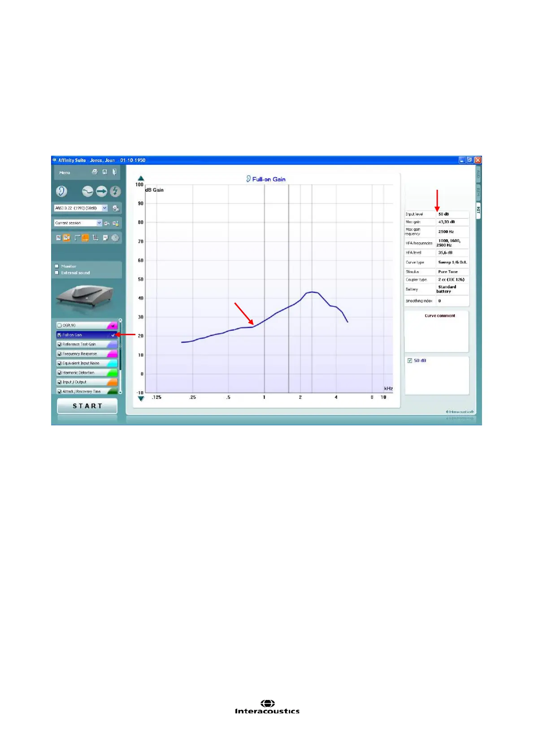534x756 pixels.
Task: Click the down triangle below the gain axis
Action: pyautogui.click(x=141, y=398)
